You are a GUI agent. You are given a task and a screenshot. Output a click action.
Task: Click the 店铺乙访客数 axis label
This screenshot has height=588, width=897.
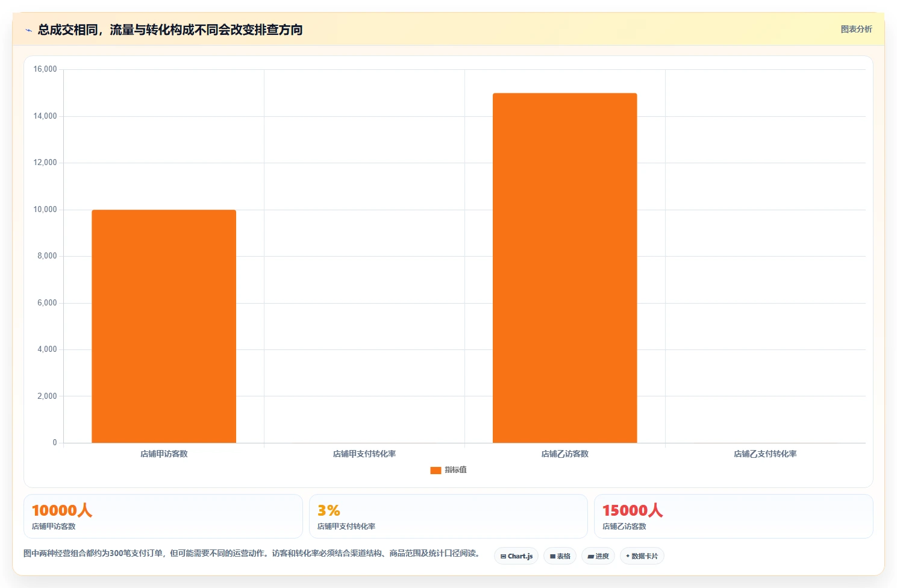[x=564, y=454]
